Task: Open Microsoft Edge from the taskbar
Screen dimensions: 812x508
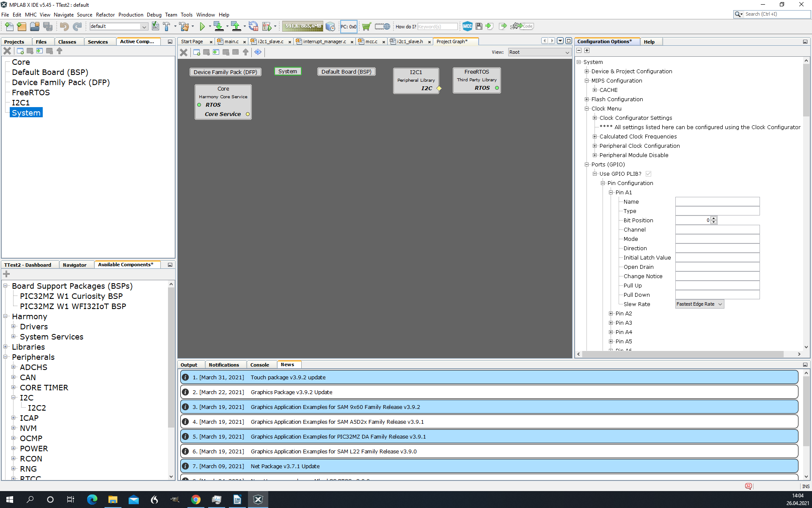Action: [x=92, y=500]
